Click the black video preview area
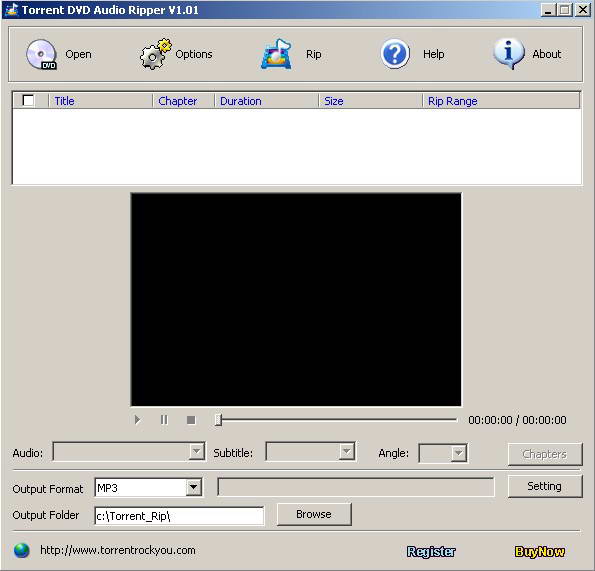Image resolution: width=595 pixels, height=571 pixels. [296, 299]
